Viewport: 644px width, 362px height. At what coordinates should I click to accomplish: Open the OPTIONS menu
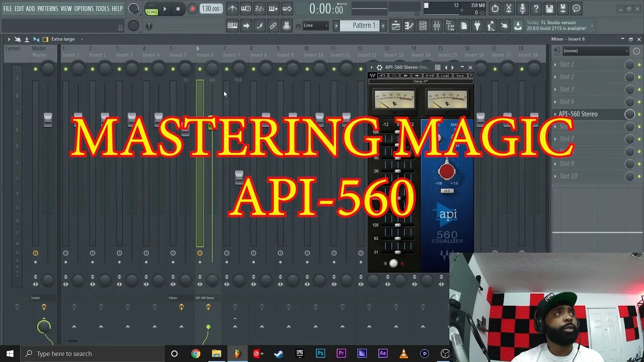(x=84, y=9)
